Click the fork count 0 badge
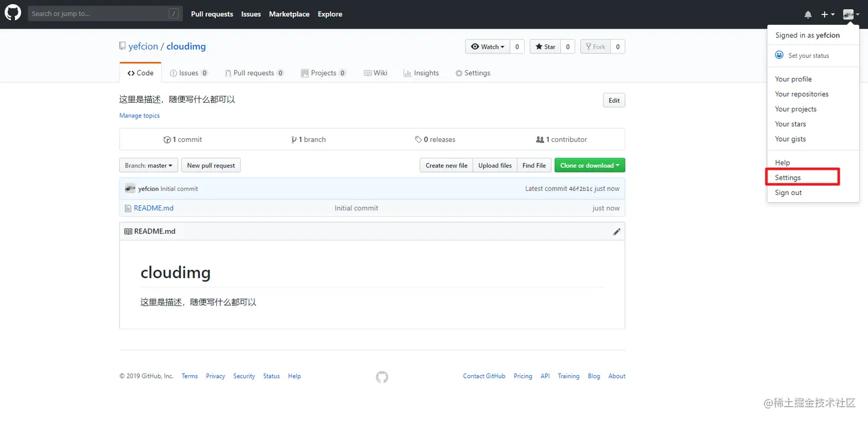This screenshot has height=421, width=868. 618,46
